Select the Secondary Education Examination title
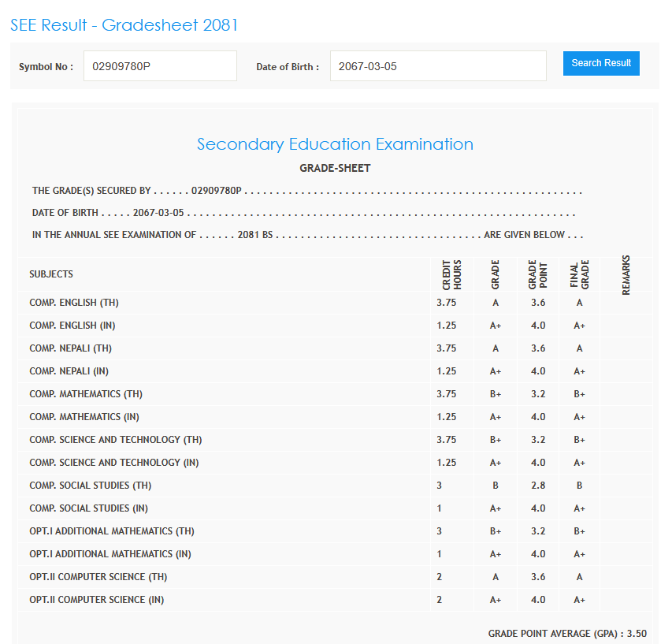The width and height of the screenshot is (672, 644). coord(335,144)
